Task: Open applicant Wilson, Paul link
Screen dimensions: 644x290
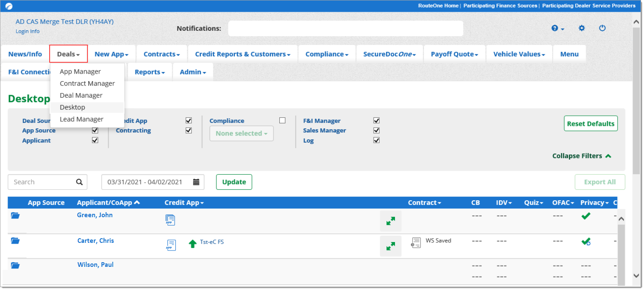Action: pos(95,264)
